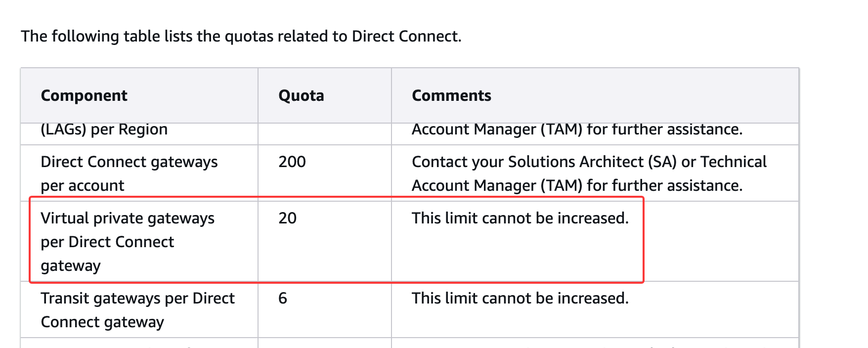Click the comment in the Transit gateways row

coord(520,298)
